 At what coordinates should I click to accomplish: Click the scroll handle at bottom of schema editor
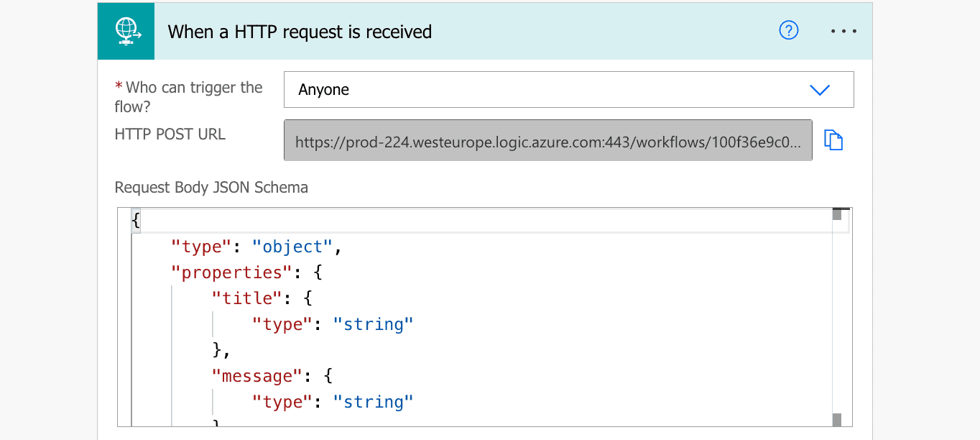tap(836, 420)
